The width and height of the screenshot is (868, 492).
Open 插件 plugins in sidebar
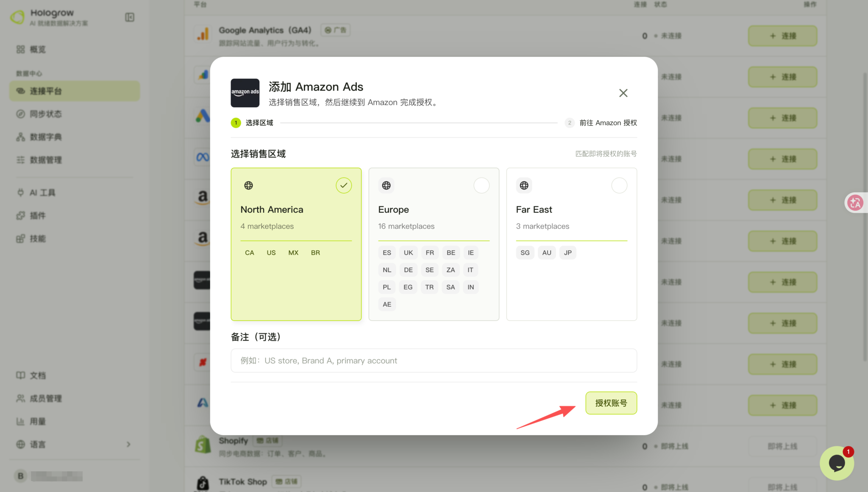[x=74, y=216]
